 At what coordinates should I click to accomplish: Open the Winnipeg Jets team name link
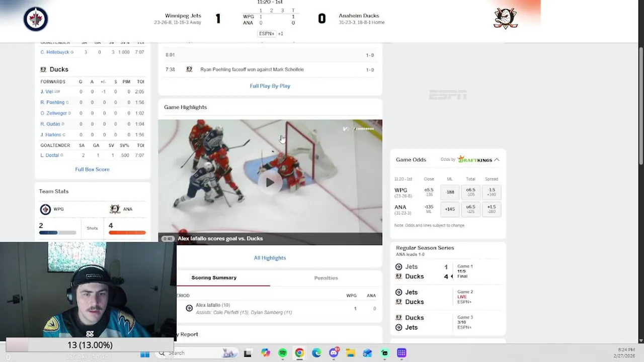183,16
